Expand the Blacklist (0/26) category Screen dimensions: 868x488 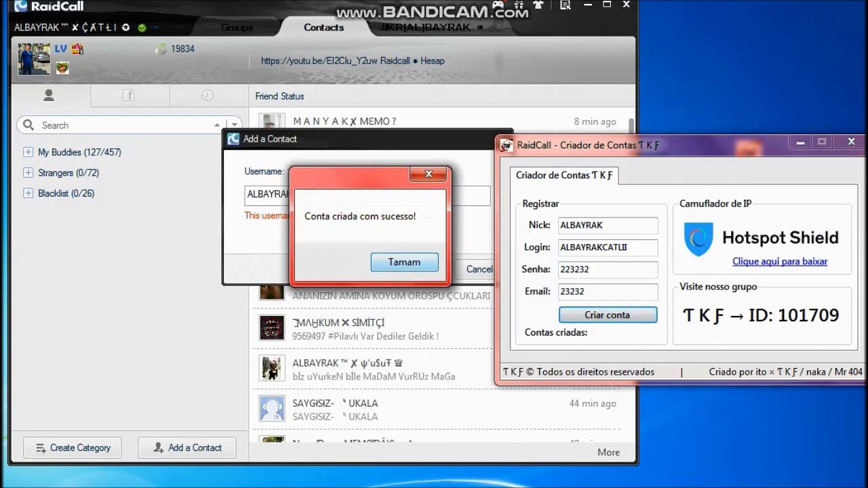28,193
